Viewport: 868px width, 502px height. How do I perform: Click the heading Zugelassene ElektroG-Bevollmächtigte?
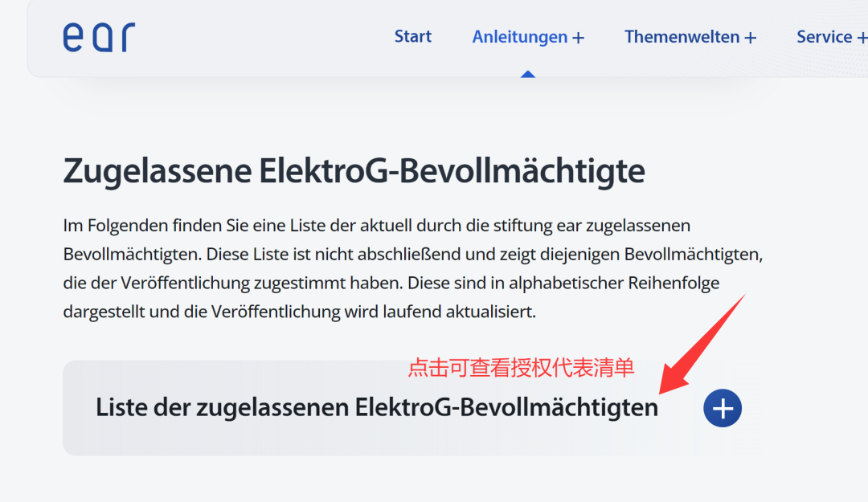(x=354, y=171)
